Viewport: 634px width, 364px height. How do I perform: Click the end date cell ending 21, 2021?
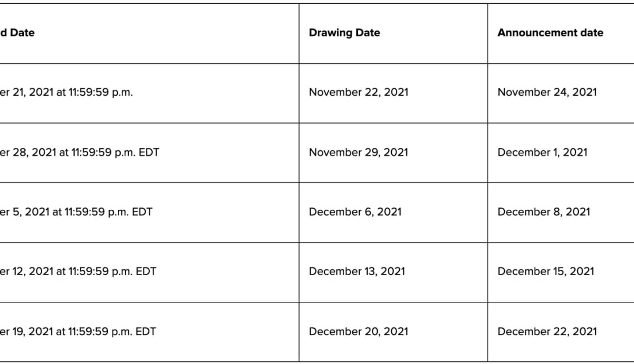(x=66, y=92)
